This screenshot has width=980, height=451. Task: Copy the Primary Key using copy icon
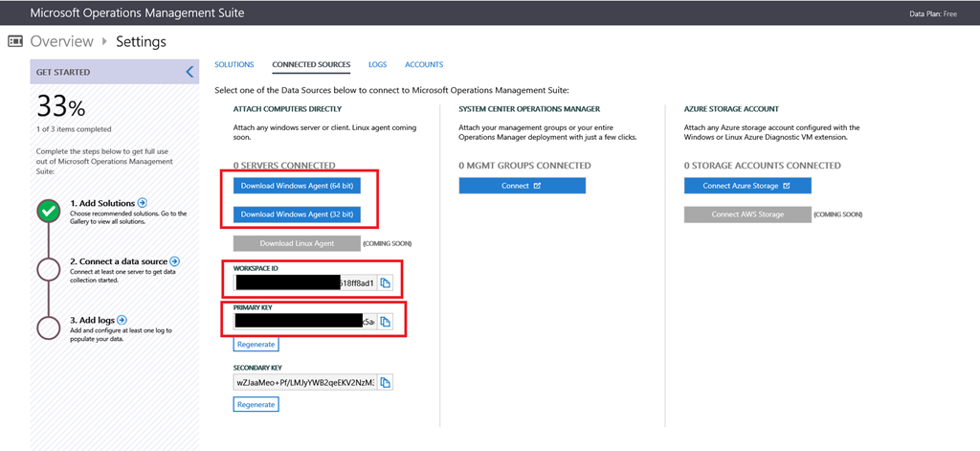tap(385, 322)
